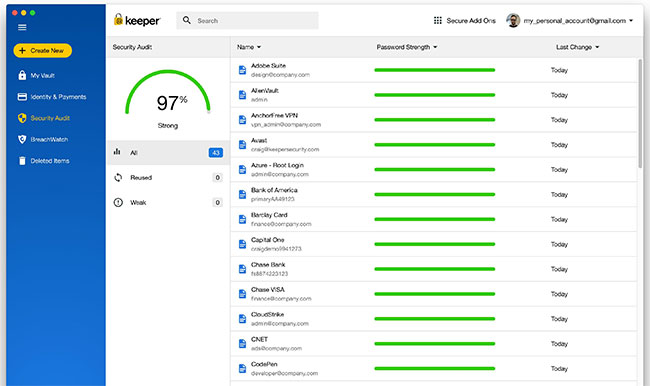Click the record list vertical scrollbar
Screen dimensions: 650x386
coord(640,113)
